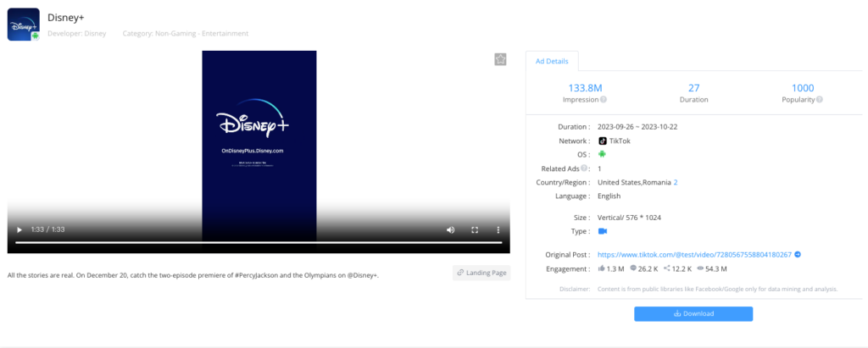
Task: Click the Impression help icon
Action: [x=604, y=100]
